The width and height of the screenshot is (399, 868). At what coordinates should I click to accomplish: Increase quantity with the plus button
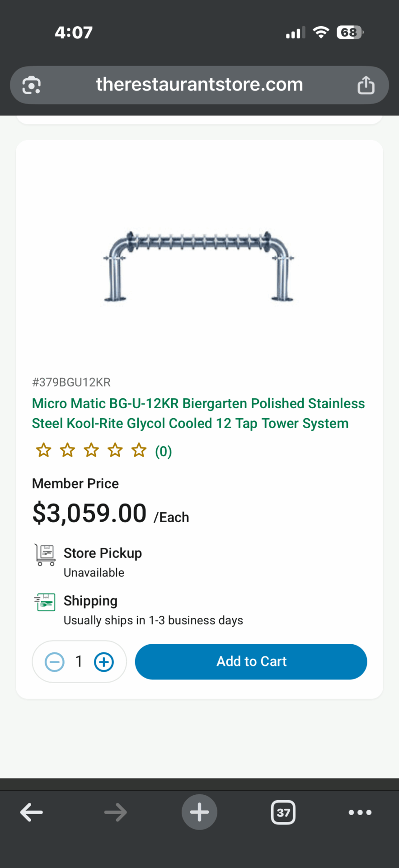(103, 662)
